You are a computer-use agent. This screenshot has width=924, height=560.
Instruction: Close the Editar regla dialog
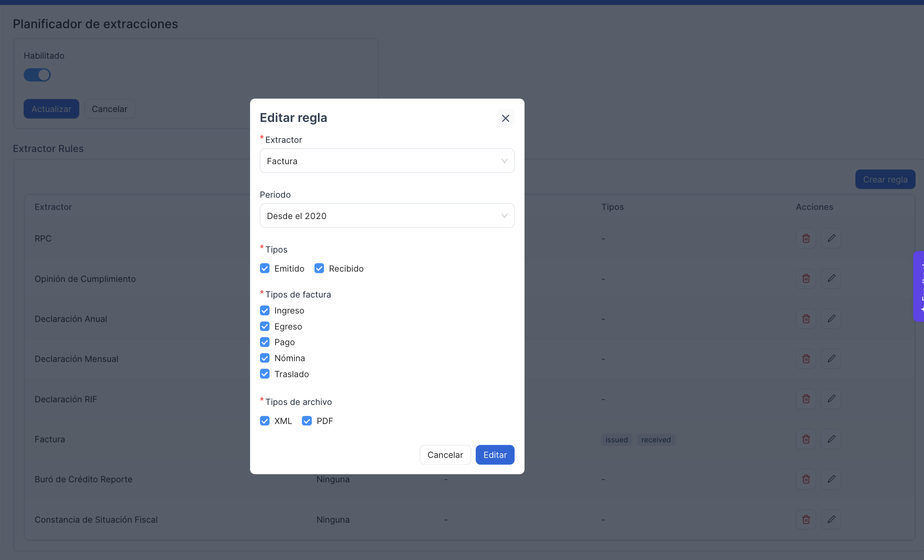[x=505, y=118]
